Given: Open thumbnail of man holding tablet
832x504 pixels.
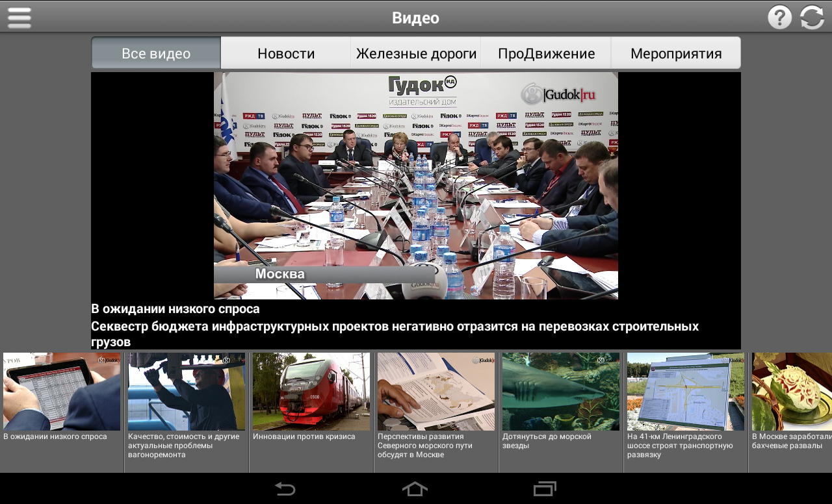Looking at the screenshot, I should coord(62,392).
